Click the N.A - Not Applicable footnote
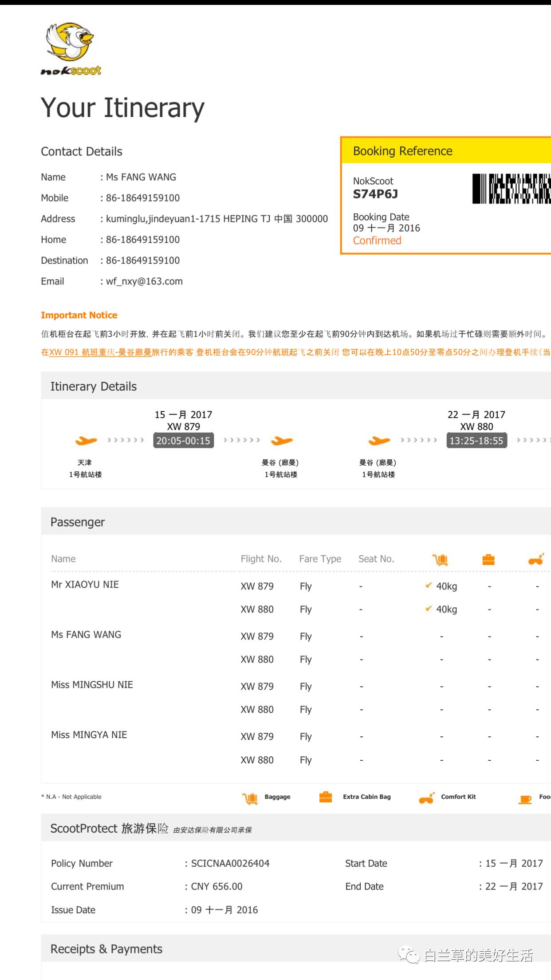The width and height of the screenshot is (551, 980). pyautogui.click(x=71, y=797)
